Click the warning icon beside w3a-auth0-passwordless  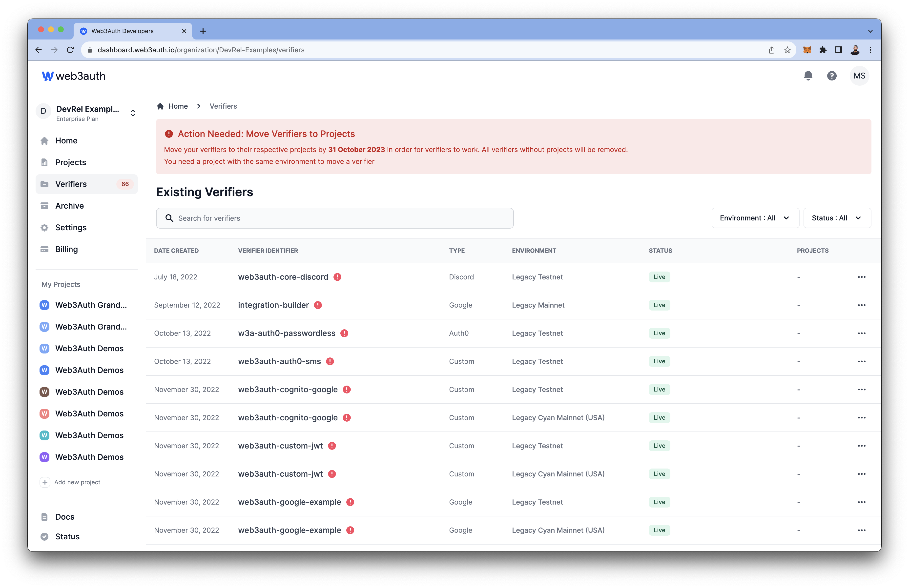coord(344,333)
